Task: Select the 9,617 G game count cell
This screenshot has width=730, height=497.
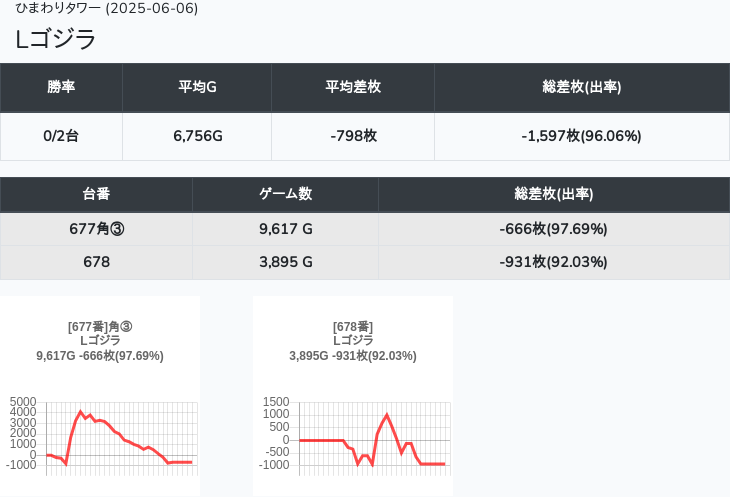Action: 285,229
